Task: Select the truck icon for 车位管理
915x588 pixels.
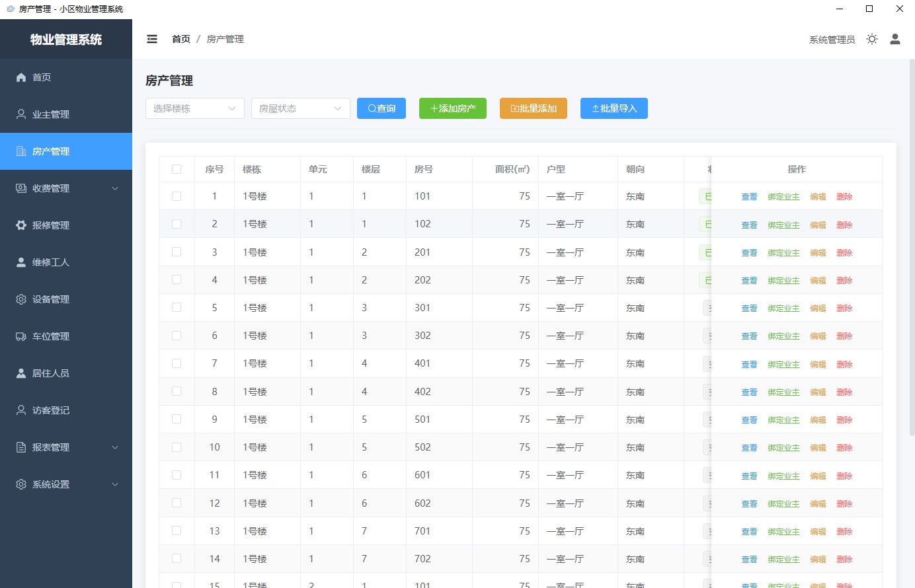Action: pyautogui.click(x=21, y=336)
